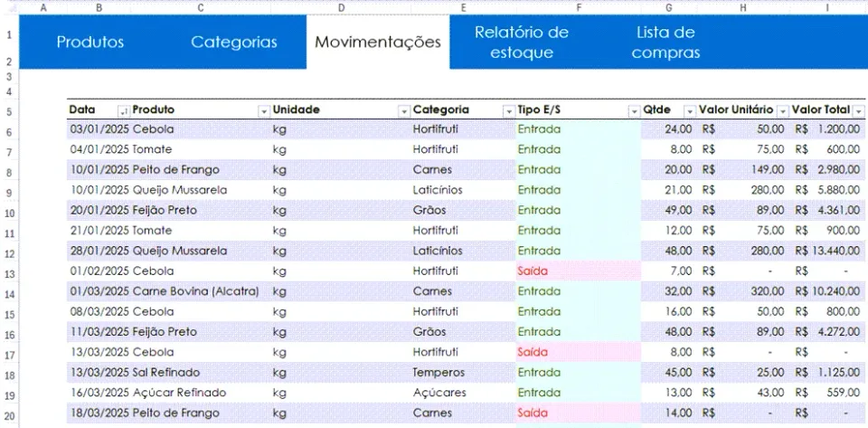Open the Data column filter dropdown
The image size is (868, 428).
tap(124, 111)
